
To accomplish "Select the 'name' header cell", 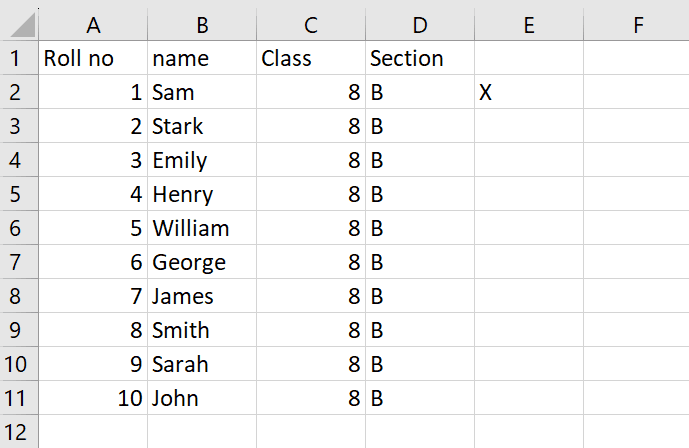I will pyautogui.click(x=202, y=58).
